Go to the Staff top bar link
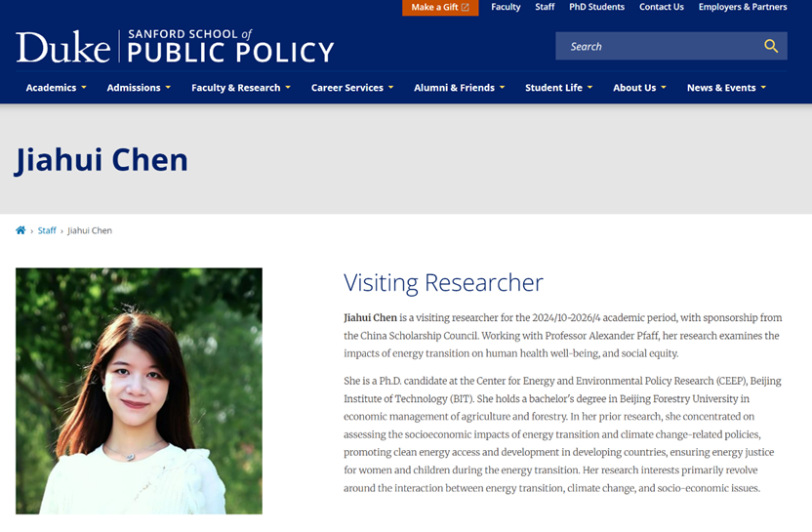 (545, 7)
